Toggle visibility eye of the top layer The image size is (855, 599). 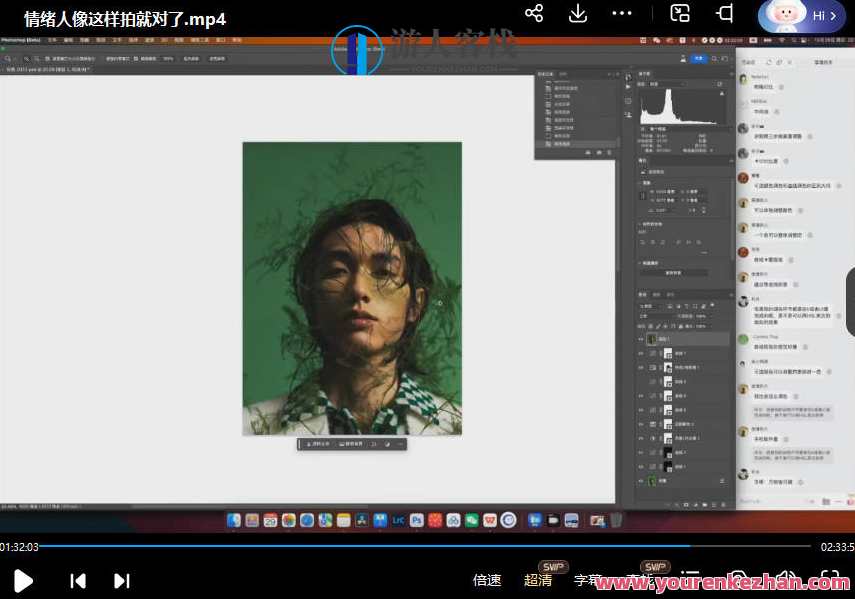click(641, 340)
